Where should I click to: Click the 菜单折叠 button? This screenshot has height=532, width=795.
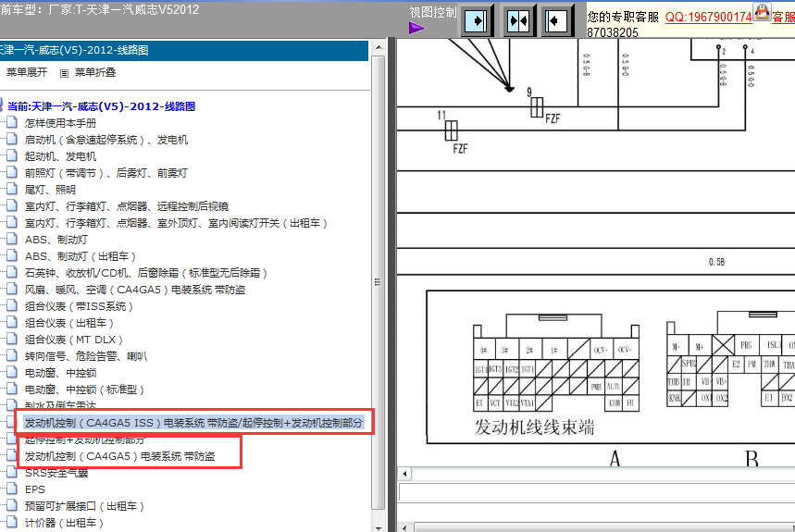pos(95,72)
